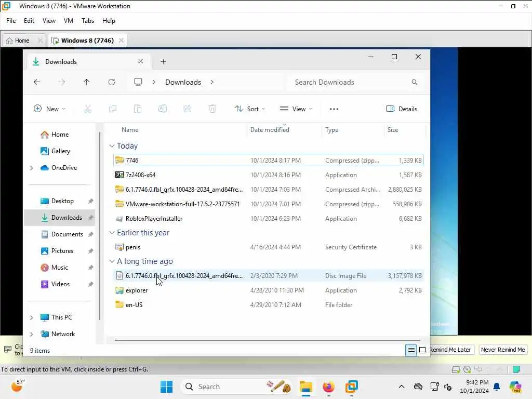Switch to large thumbnails view layout
The image size is (532, 399).
tap(422, 350)
